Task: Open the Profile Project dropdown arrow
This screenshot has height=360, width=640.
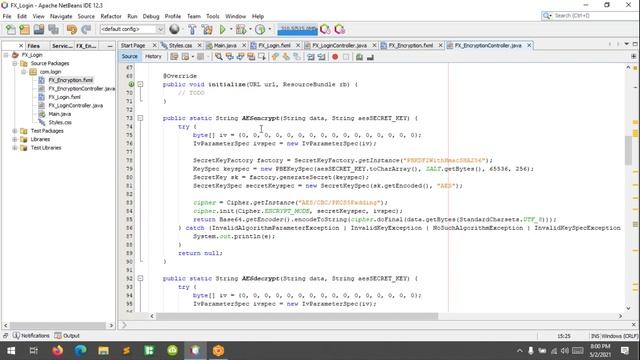Action: point(269,29)
